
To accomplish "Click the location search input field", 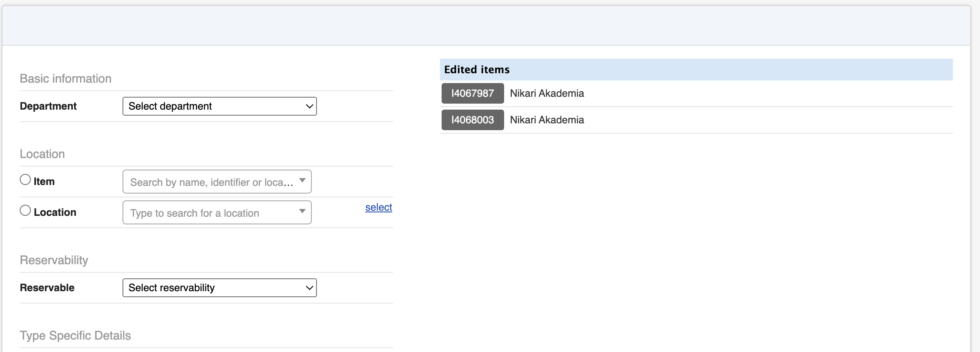I will click(212, 213).
